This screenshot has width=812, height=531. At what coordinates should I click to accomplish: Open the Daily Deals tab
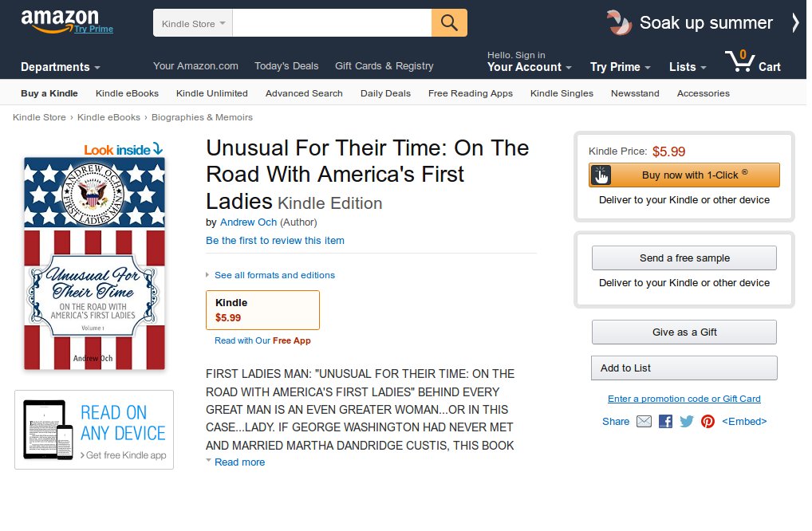(385, 93)
